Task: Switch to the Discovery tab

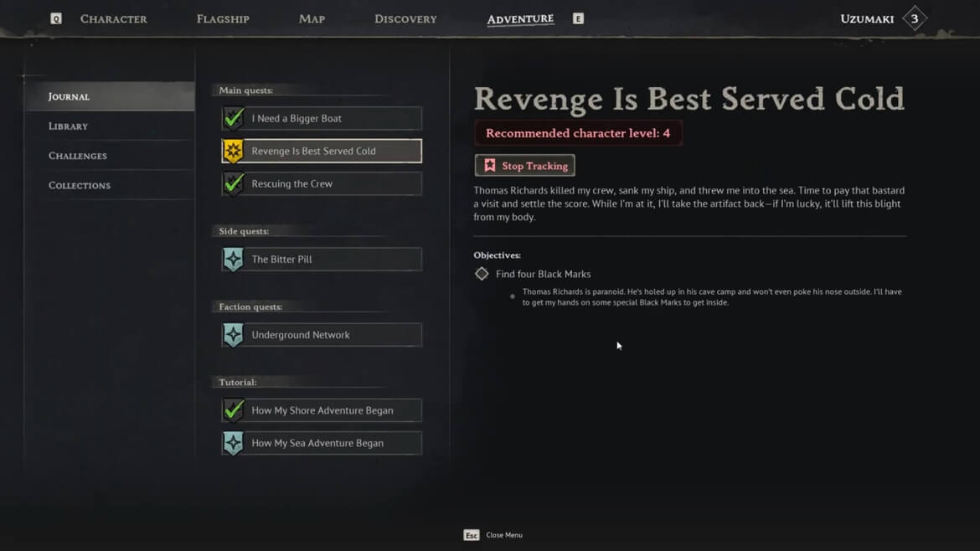Action: (405, 18)
